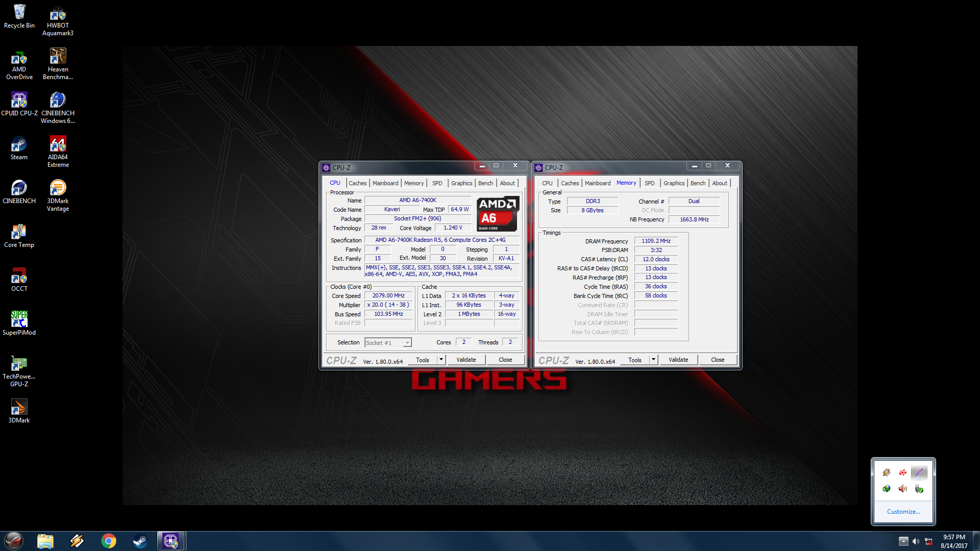Open the Recycle Bin desktop icon
Image resolution: width=980 pixels, height=551 pixels.
point(19,16)
